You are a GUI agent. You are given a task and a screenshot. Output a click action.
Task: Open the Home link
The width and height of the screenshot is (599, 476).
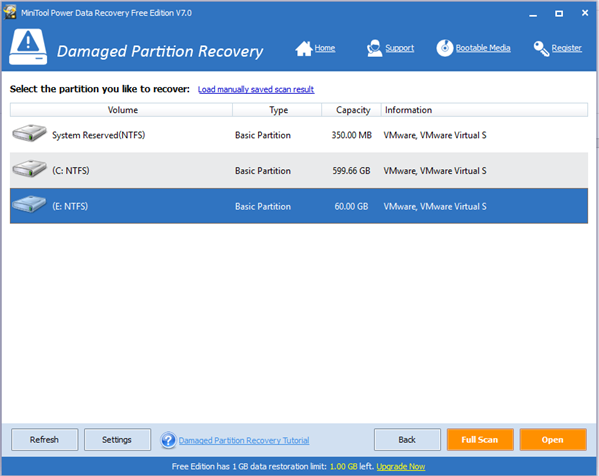(325, 48)
